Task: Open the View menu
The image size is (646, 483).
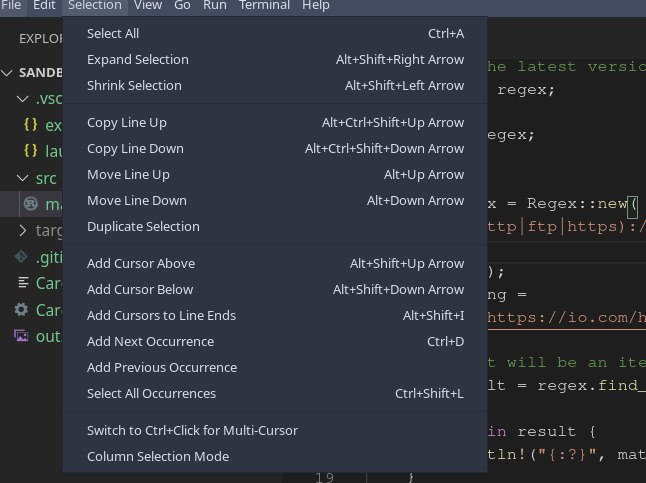Action: 148,5
